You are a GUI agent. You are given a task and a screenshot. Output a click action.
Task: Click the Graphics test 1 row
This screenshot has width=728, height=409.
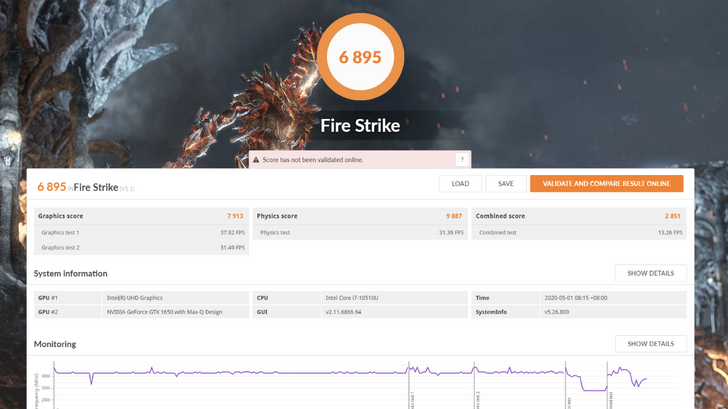tap(139, 232)
